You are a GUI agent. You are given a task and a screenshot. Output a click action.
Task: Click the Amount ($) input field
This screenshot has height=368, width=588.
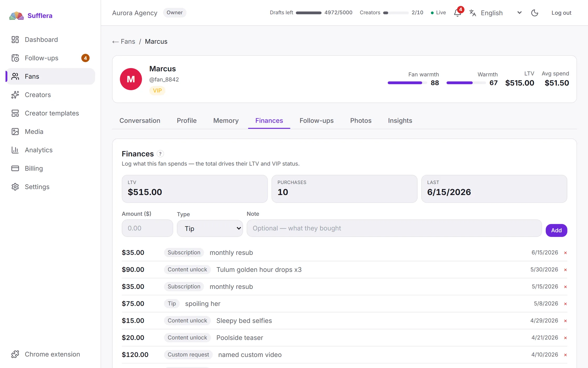point(148,228)
